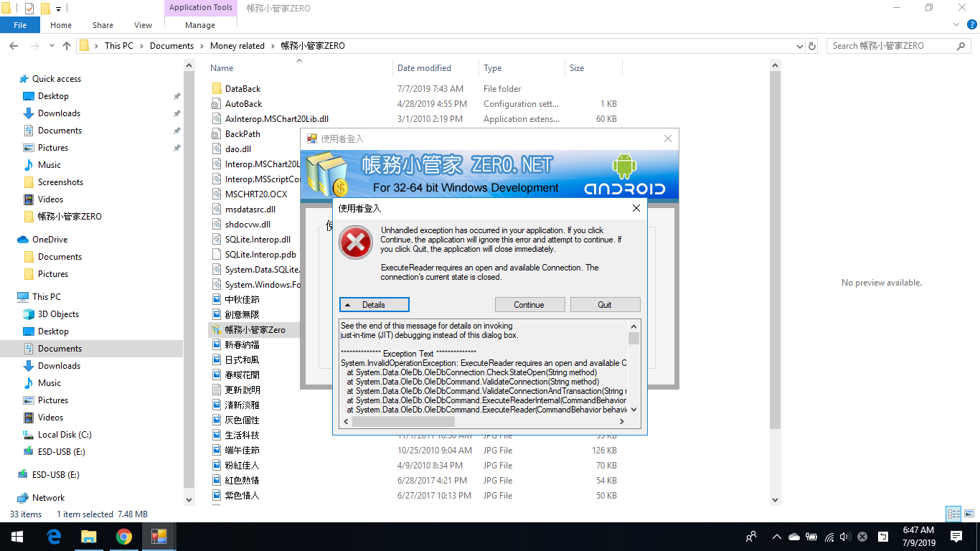The image size is (980, 551).
Task: Click the Refresh button in address bar
Action: point(812,46)
